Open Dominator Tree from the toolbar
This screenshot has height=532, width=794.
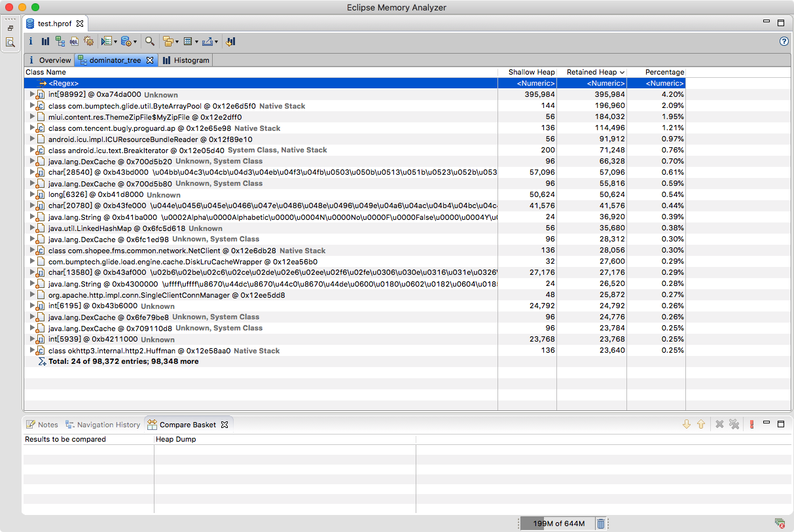pyautogui.click(x=60, y=41)
